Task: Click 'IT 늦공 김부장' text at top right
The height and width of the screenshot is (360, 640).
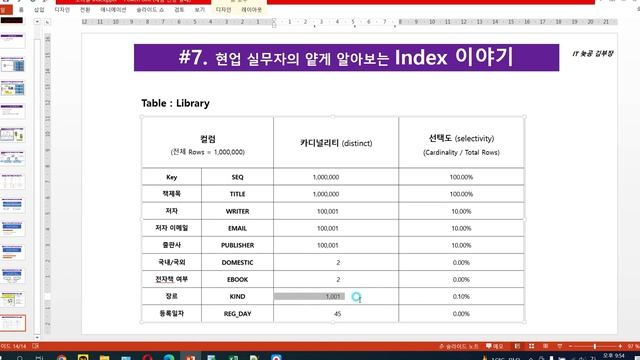Action: click(593, 53)
